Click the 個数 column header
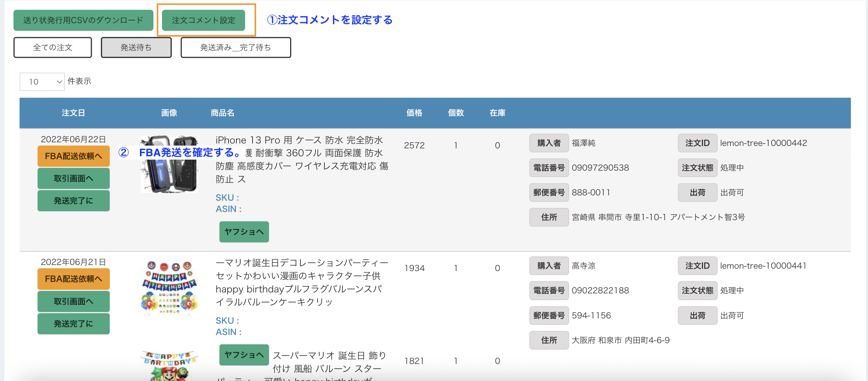868x381 pixels. click(456, 113)
